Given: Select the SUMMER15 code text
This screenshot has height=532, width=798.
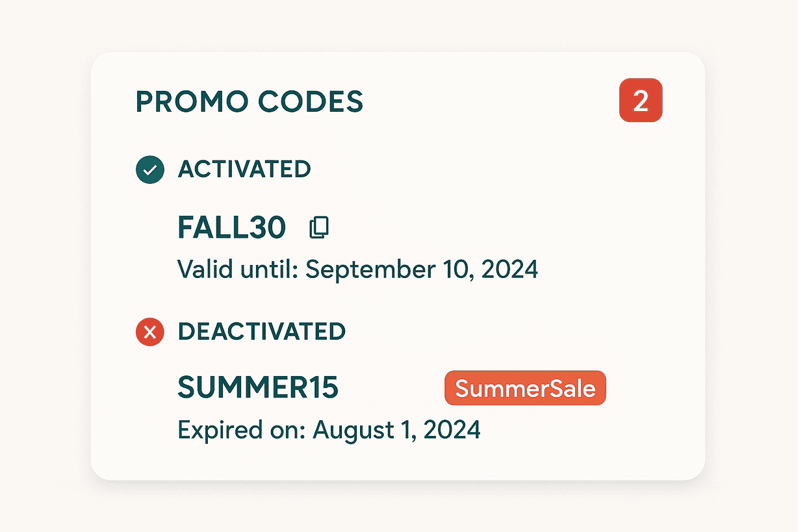Looking at the screenshot, I should point(258,388).
